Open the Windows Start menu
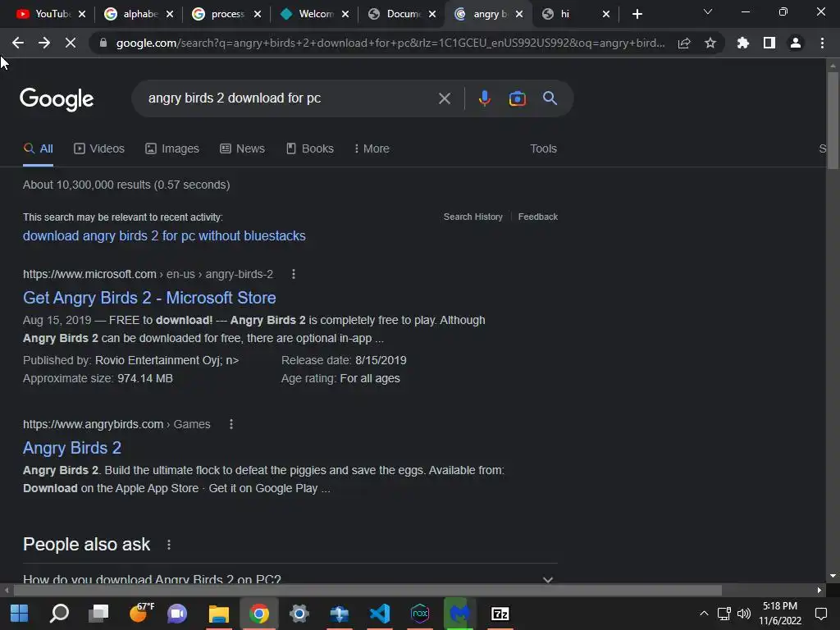The height and width of the screenshot is (630, 840). click(20, 614)
